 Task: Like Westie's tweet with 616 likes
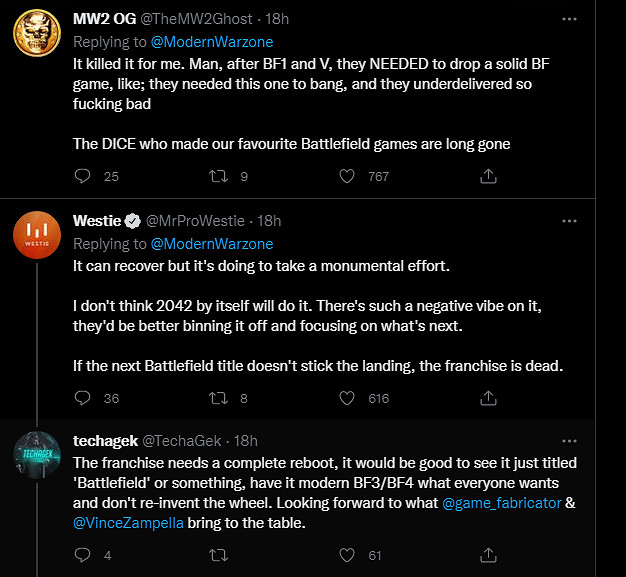click(x=347, y=398)
